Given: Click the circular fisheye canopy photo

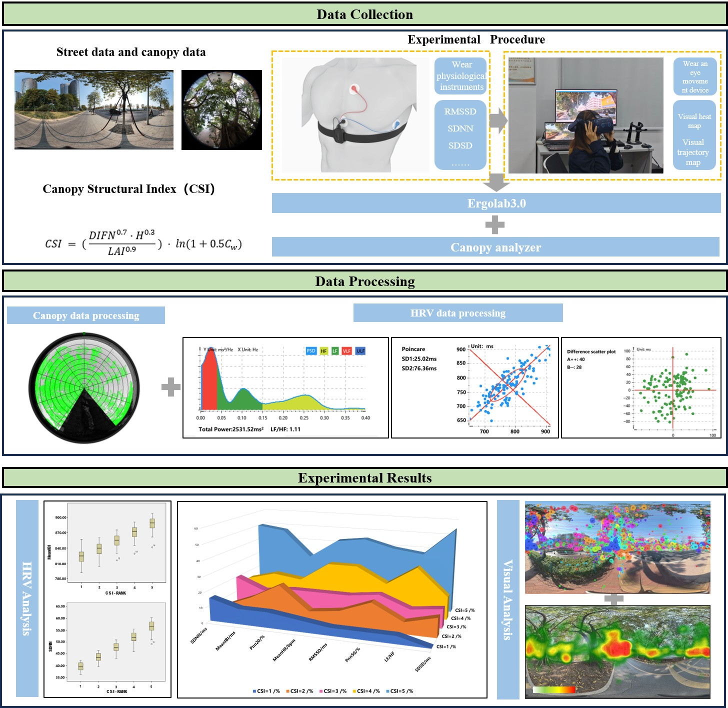Looking at the screenshot, I should point(221,110).
